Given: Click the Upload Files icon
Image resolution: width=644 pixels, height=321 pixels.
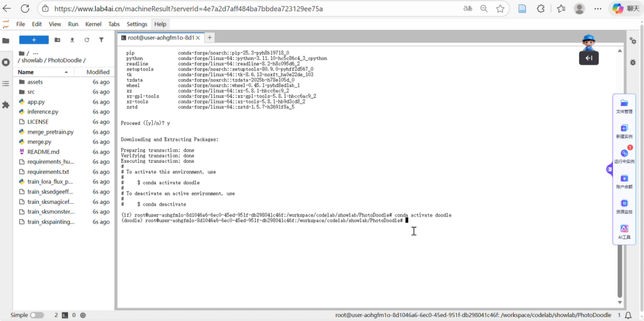Looking at the screenshot, I should [72, 40].
